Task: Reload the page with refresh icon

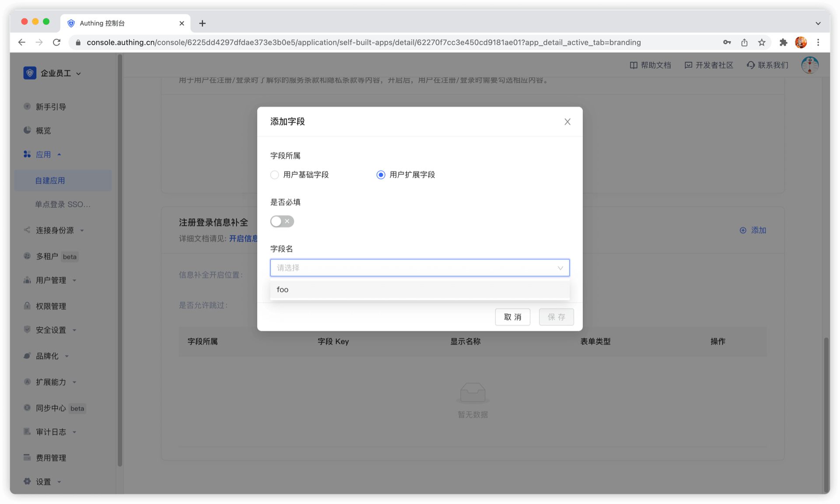Action: click(x=56, y=42)
